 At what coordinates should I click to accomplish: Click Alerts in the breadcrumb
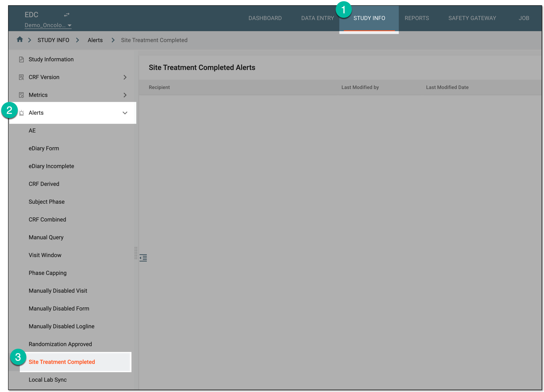click(x=95, y=40)
